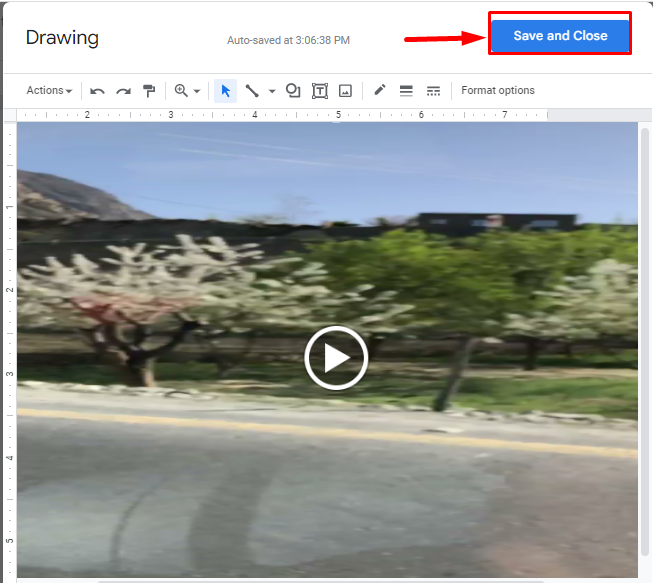
Task: Open the Border color pencil
Action: coord(379,90)
